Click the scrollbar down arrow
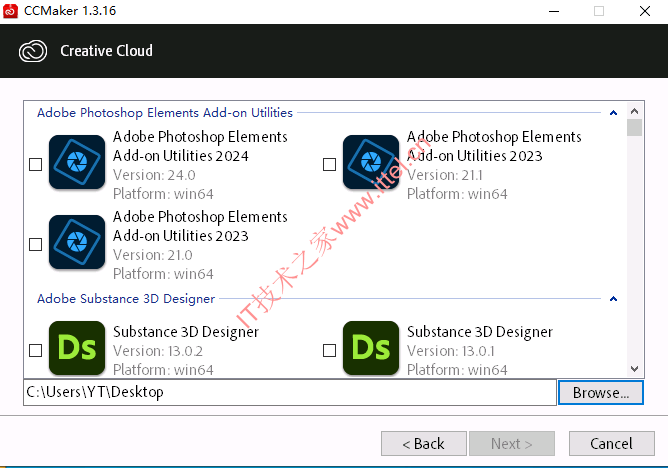 pyautogui.click(x=634, y=369)
